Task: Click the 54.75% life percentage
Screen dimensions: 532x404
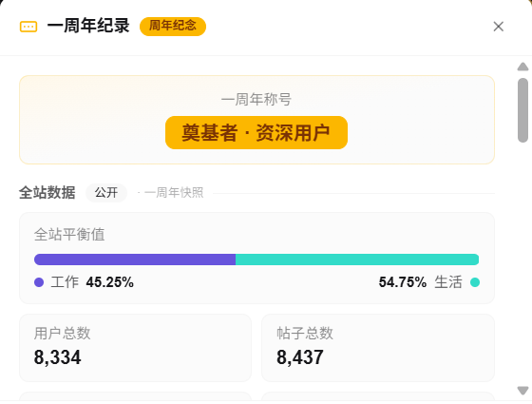Action: point(403,282)
